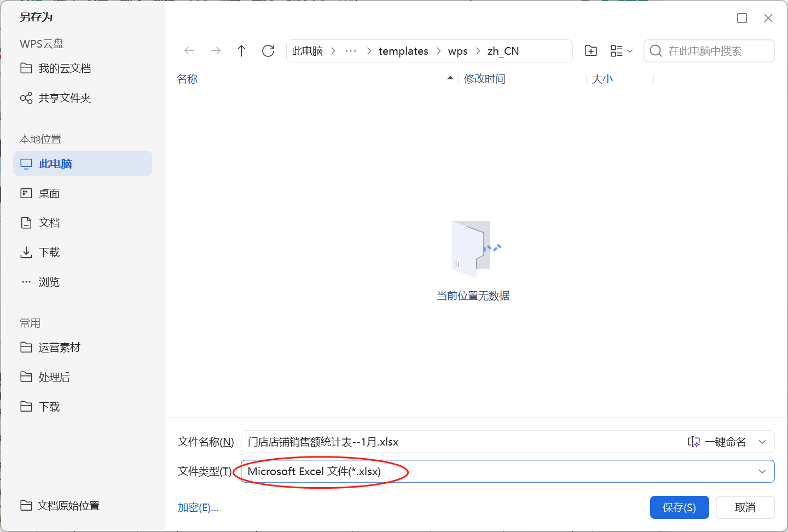This screenshot has height=532, width=788.
Task: Go up to the parent folder
Action: pos(241,50)
